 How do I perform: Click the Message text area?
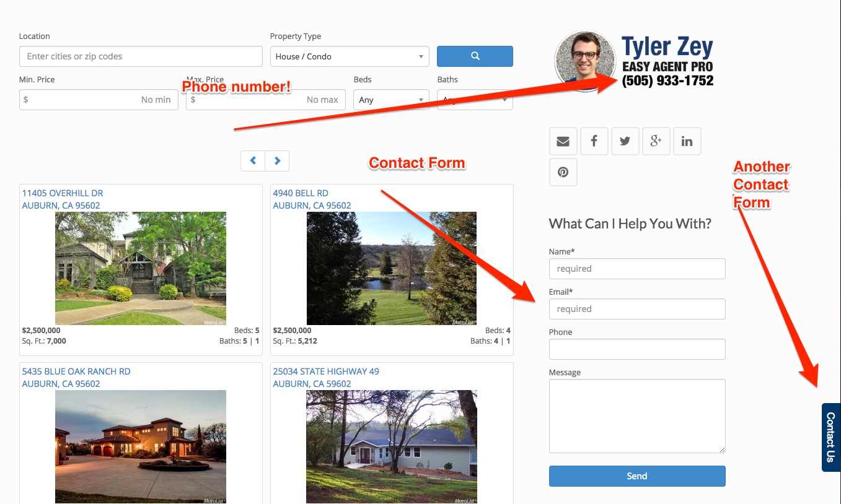[x=637, y=416]
